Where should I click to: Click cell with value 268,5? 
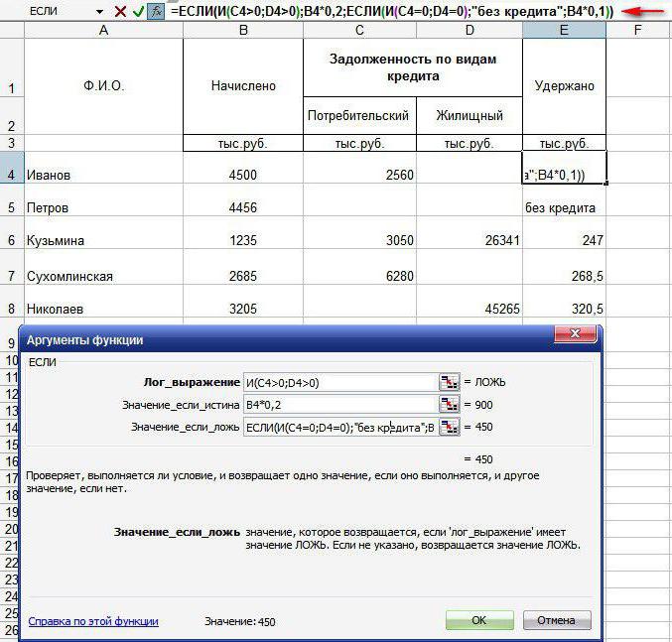point(564,267)
